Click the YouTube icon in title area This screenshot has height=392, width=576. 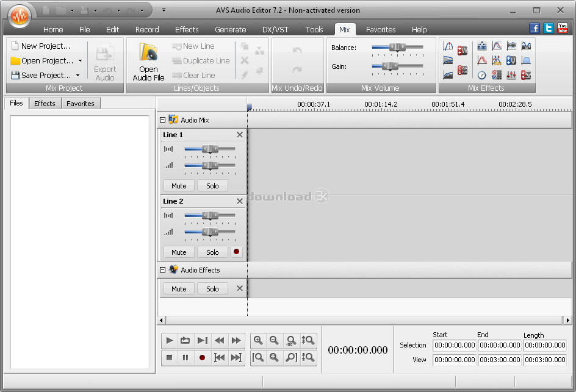[563, 28]
